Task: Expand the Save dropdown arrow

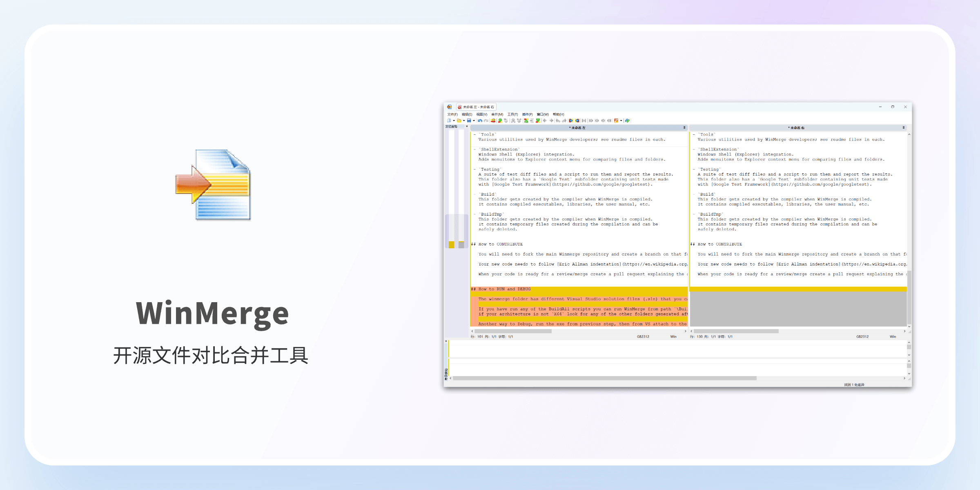Action: [474, 120]
